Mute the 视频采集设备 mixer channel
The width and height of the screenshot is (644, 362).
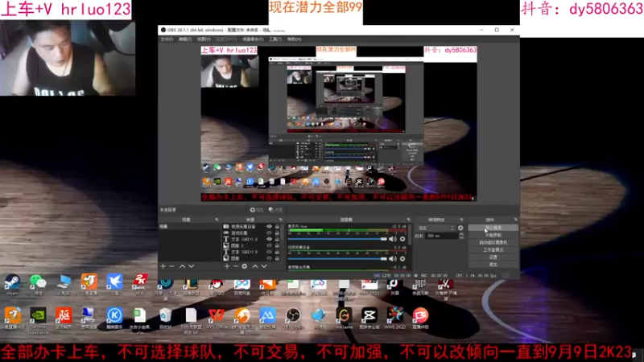point(393,258)
